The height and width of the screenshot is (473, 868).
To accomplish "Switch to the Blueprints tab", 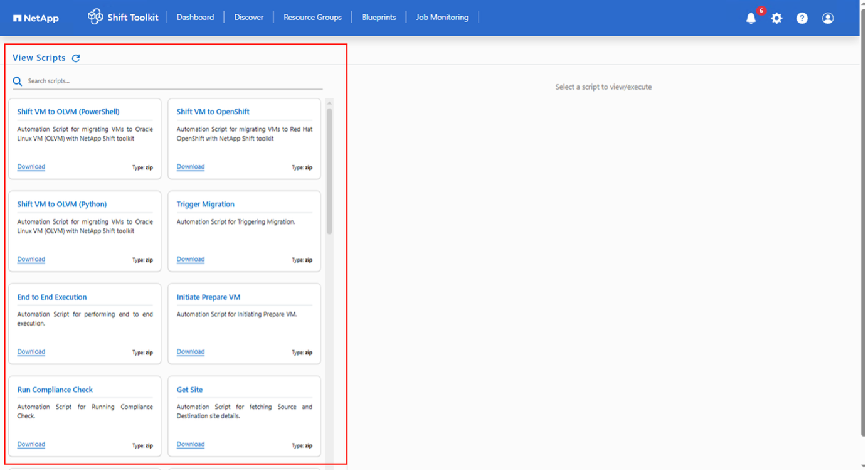I will click(x=380, y=18).
